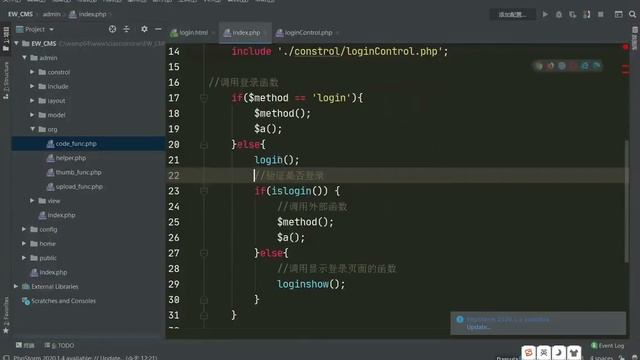Collapse the admin folder

pyautogui.click(x=24, y=58)
